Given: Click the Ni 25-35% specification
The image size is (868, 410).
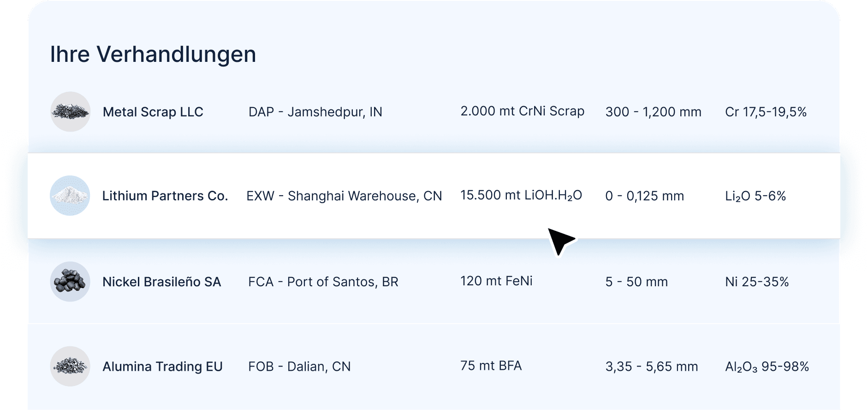Looking at the screenshot, I should 757,282.
